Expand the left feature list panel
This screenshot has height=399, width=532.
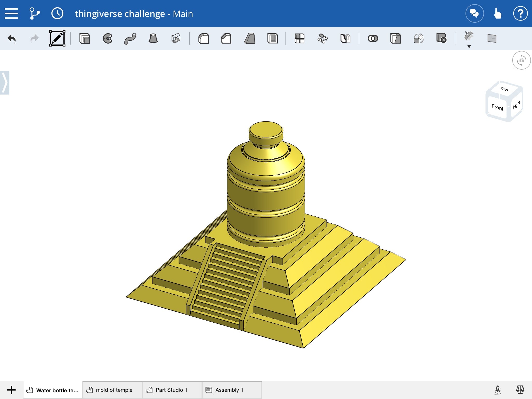click(x=5, y=83)
